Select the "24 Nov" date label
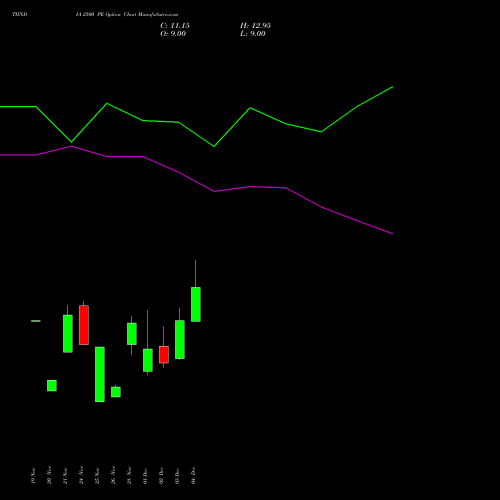Screen dimensions: 500x500 coord(81,475)
